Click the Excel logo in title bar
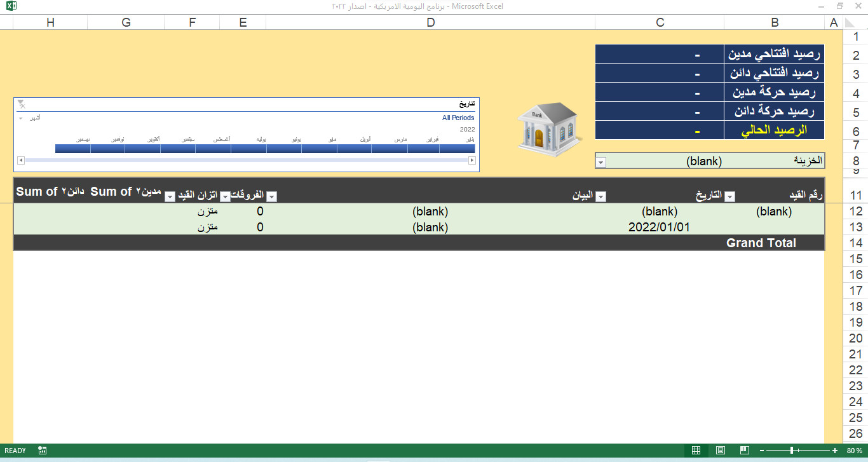Image resolution: width=868 pixels, height=462 pixels. pyautogui.click(x=11, y=6)
